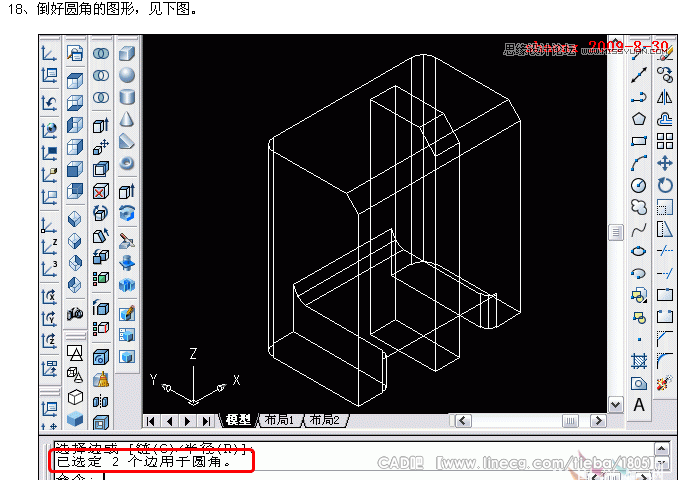Pick the Z Axis Vector UCS icon
The height and width of the screenshot is (480, 684).
(x=49, y=247)
